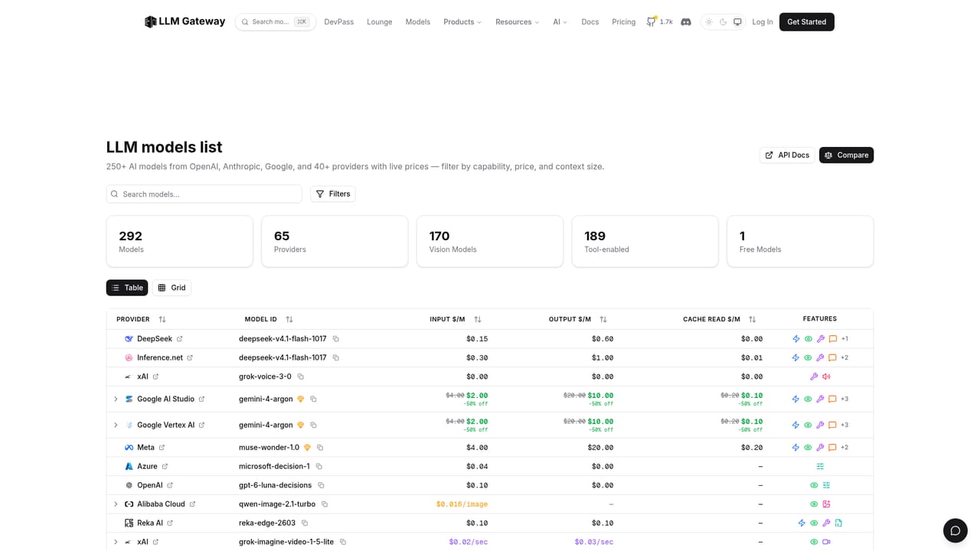The height and width of the screenshot is (551, 980).
Task: Click the header model search box
Action: (276, 22)
